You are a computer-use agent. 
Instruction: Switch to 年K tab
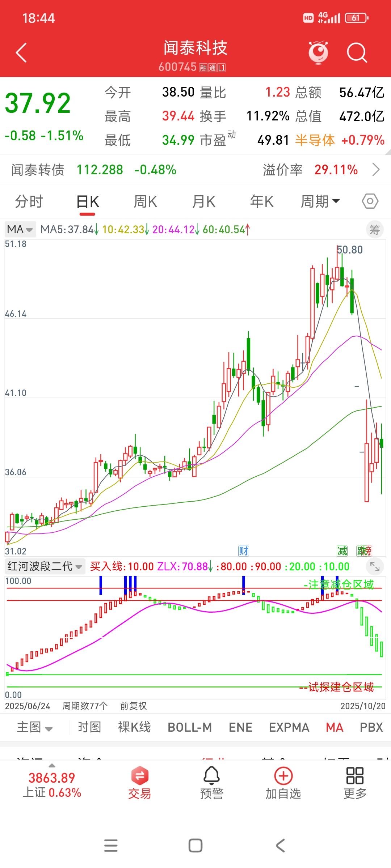click(x=262, y=201)
